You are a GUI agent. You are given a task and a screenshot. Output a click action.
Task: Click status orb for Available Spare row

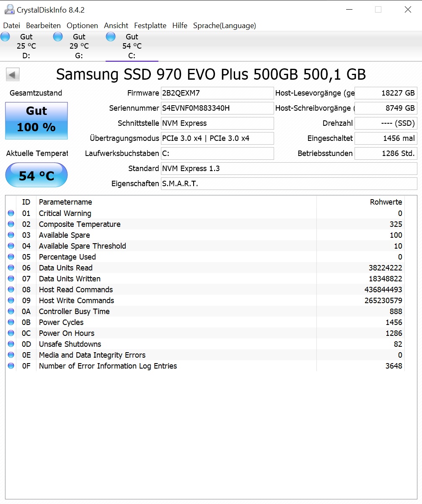click(x=11, y=235)
